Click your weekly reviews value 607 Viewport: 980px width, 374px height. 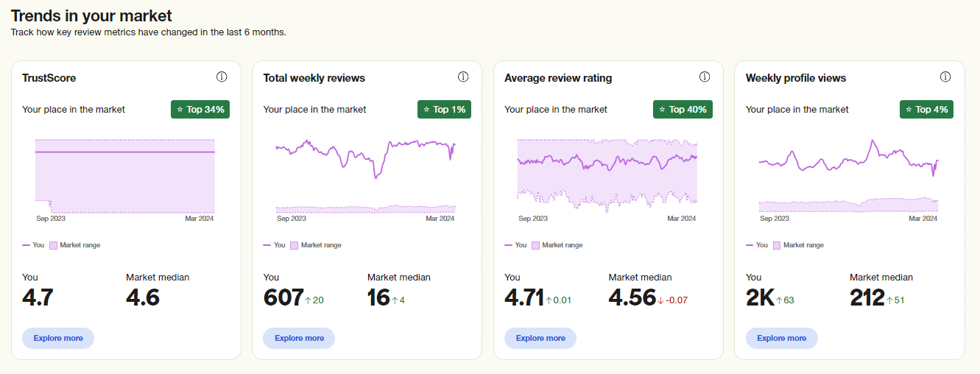pos(283,297)
